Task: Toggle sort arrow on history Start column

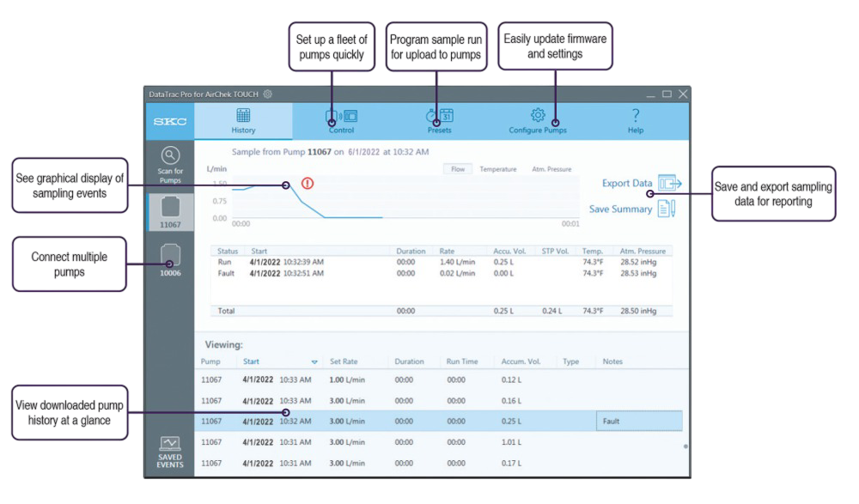Action: (314, 362)
